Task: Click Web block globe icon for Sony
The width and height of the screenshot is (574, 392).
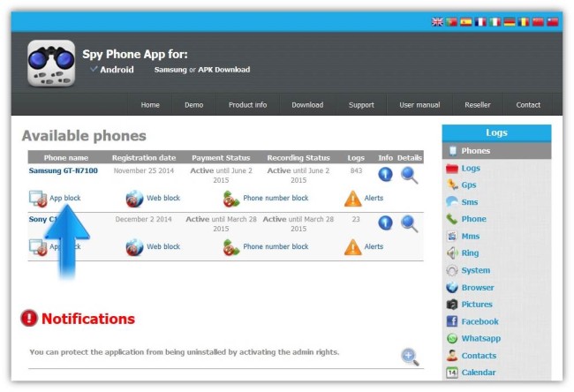Action: pos(134,247)
